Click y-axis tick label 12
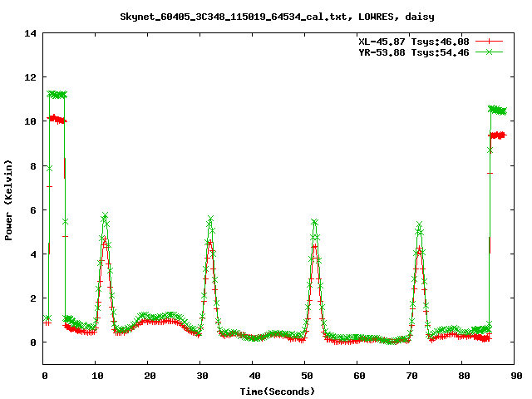Screen dimensions: 532x399 (30, 77)
